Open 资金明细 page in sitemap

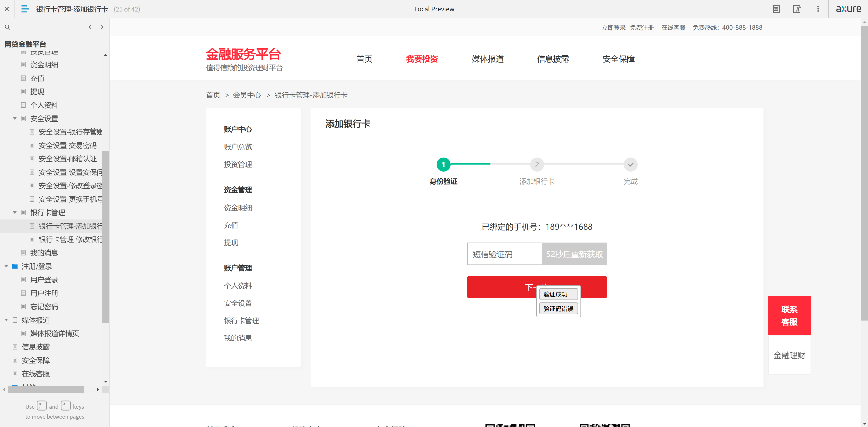(44, 65)
